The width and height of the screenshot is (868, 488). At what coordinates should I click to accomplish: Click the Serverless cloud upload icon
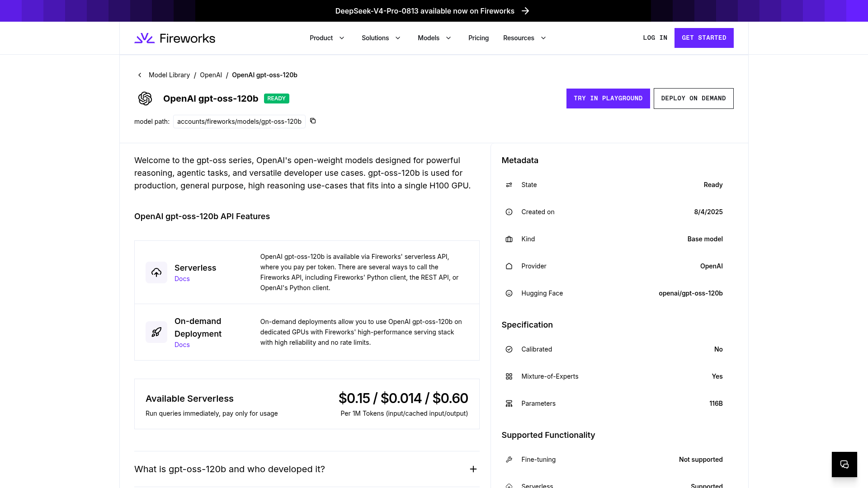pyautogui.click(x=156, y=272)
